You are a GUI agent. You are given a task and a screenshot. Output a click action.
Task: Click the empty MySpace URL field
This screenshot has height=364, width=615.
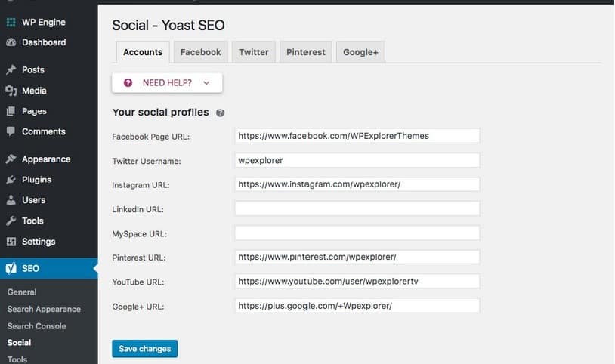pyautogui.click(x=357, y=233)
